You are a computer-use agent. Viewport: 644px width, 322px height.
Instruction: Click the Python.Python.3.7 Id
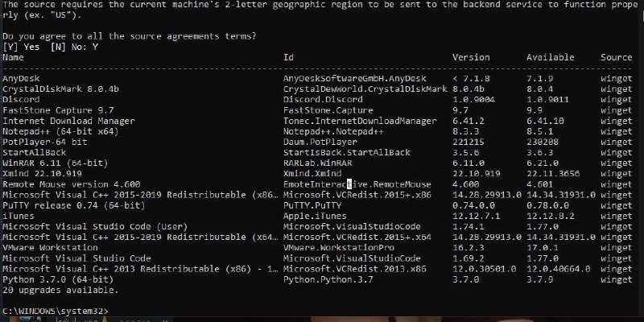pyautogui.click(x=328, y=279)
